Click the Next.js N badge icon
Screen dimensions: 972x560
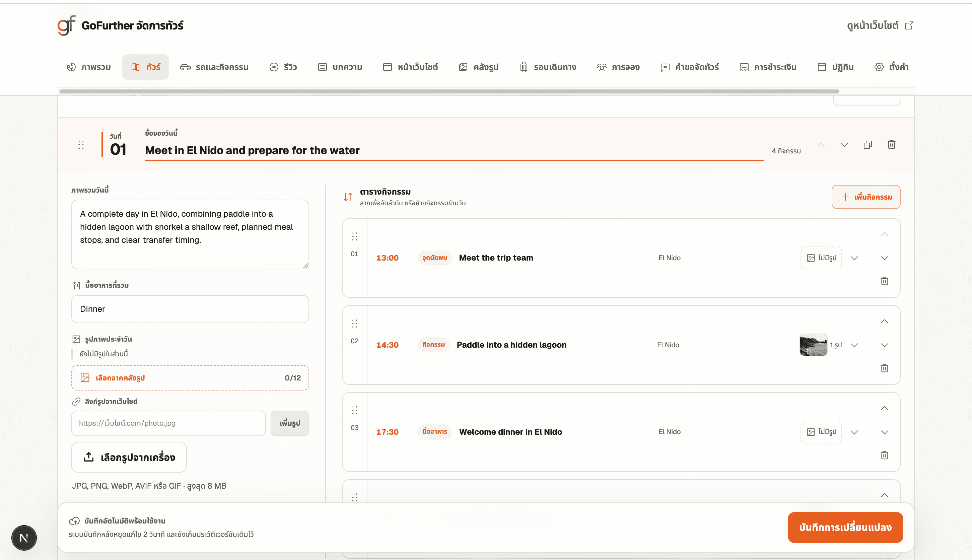(24, 538)
